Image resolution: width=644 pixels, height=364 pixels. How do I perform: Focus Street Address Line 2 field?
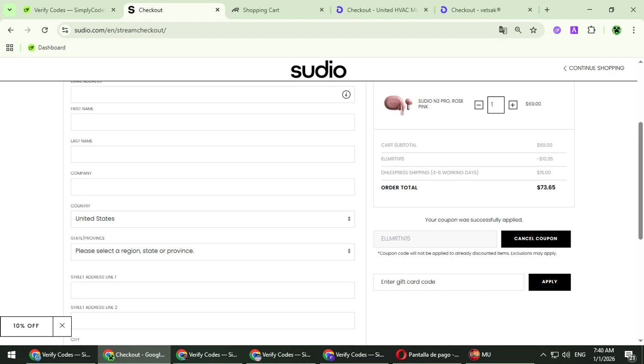coord(213,321)
